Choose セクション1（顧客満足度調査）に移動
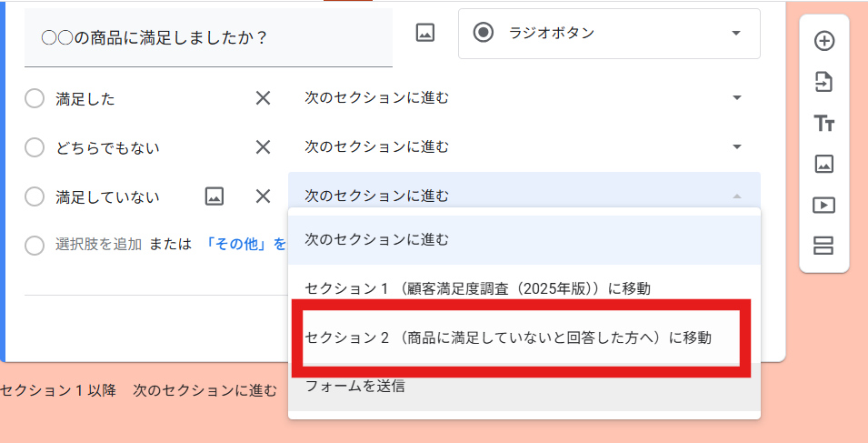The height and width of the screenshot is (443, 868). [x=524, y=288]
